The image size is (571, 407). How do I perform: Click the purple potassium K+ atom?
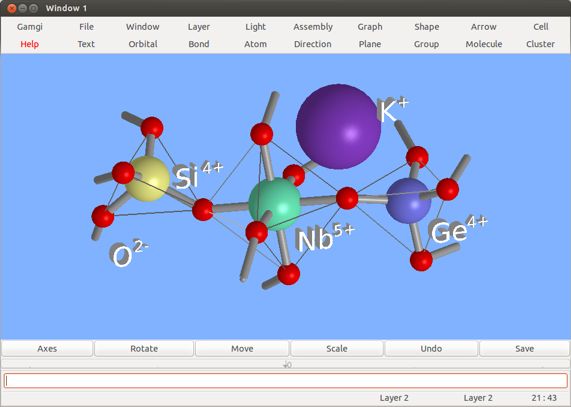tap(338, 127)
